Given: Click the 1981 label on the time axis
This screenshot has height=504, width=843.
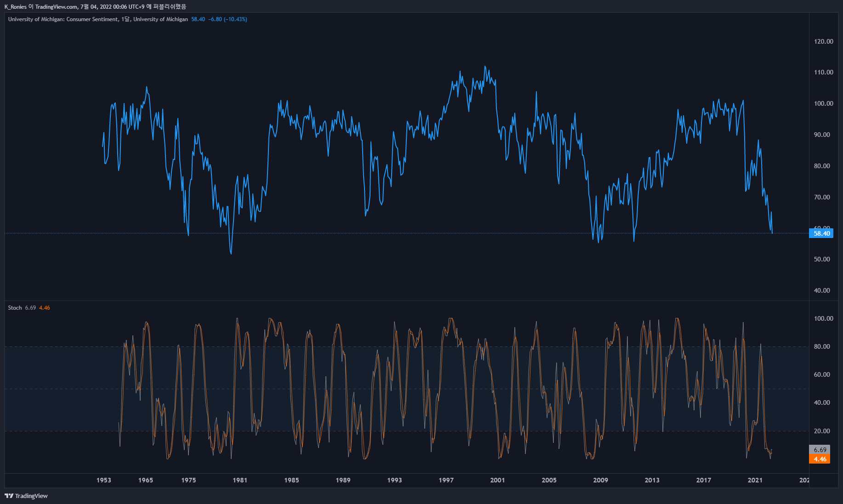Looking at the screenshot, I should pos(240,480).
